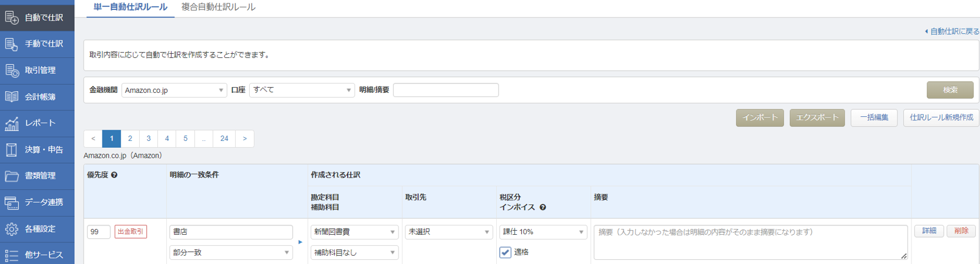Click the help icon next to 優先度
This screenshot has width=980, height=264.
pyautogui.click(x=114, y=175)
